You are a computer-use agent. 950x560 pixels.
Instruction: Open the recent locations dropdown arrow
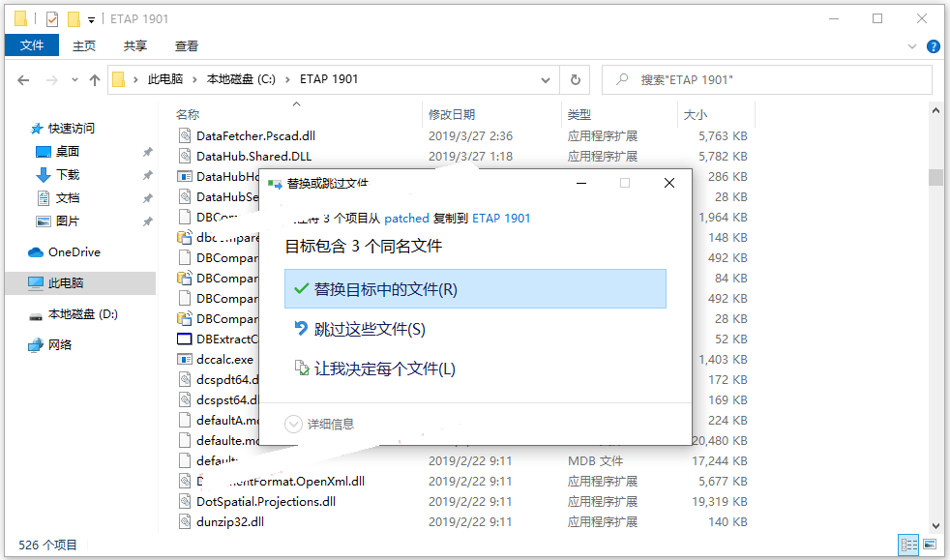coord(74,80)
